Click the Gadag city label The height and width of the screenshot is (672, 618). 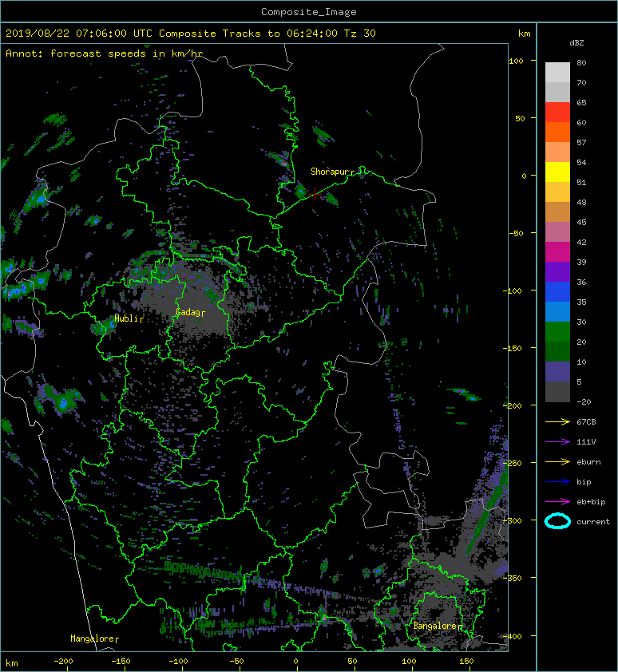188,312
